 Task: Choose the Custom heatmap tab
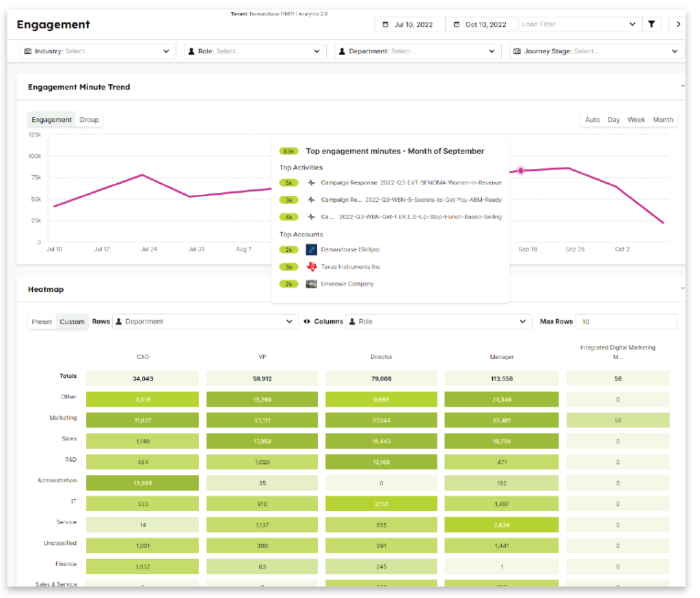(x=72, y=322)
